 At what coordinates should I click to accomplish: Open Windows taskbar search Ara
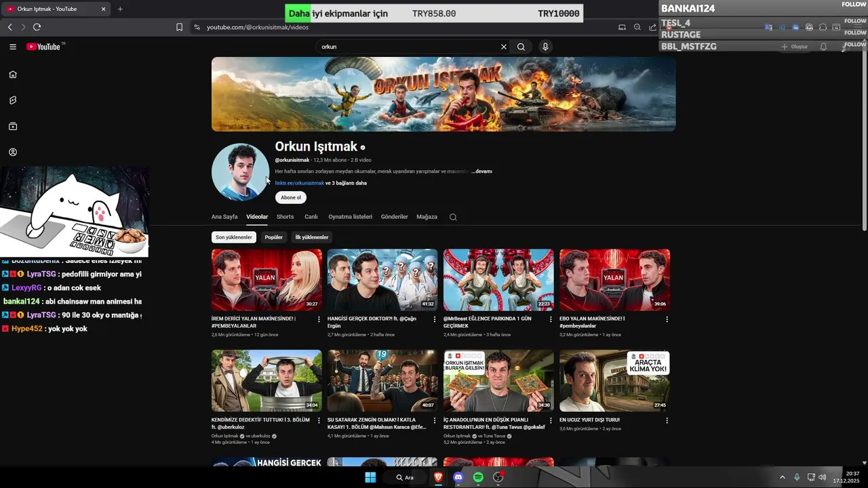click(404, 477)
